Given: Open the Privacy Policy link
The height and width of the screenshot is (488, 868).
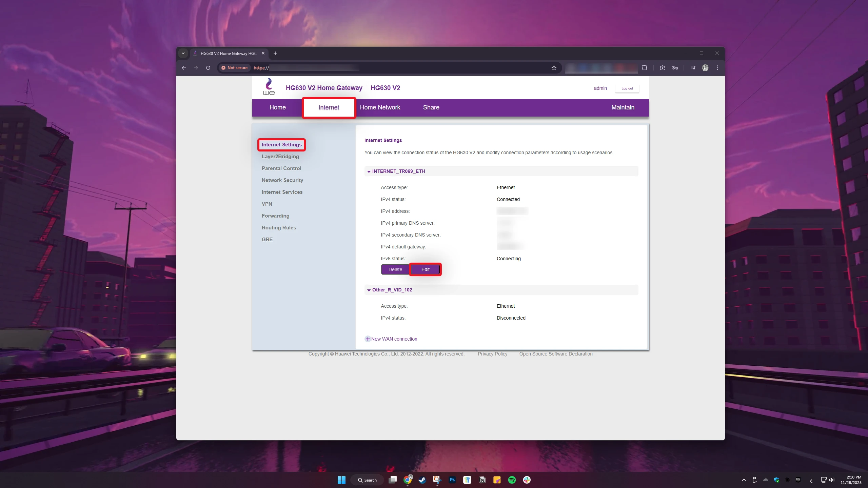Looking at the screenshot, I should [x=492, y=354].
